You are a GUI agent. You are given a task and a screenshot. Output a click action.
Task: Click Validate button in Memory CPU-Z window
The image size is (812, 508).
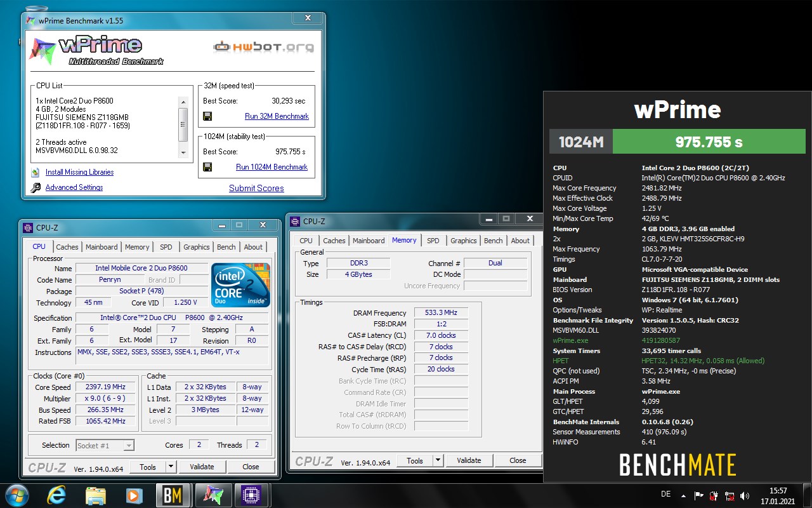click(x=469, y=460)
